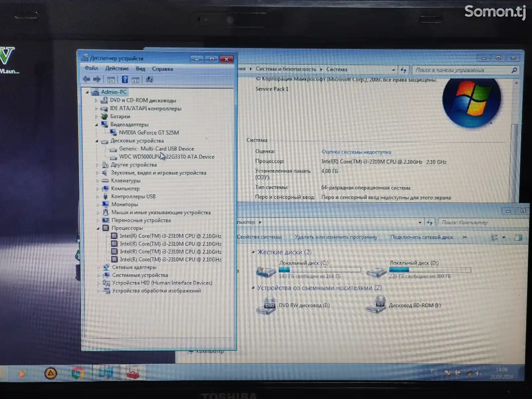Select Другие устройства in the tree
532x399 pixels.
tap(134, 165)
